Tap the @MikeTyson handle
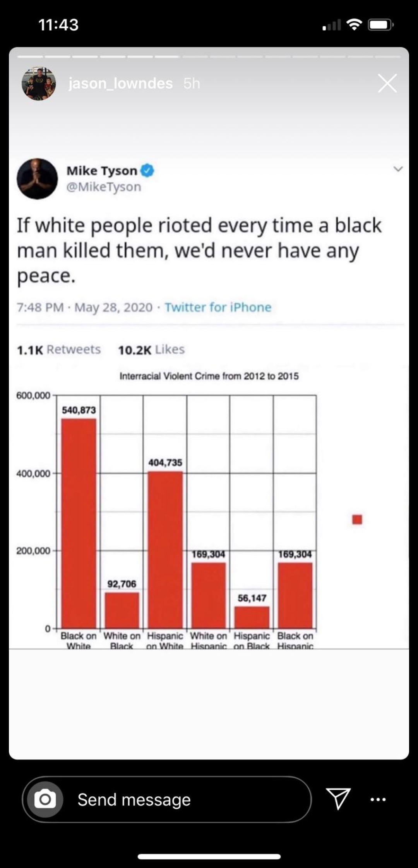The image size is (418, 868). (x=104, y=187)
